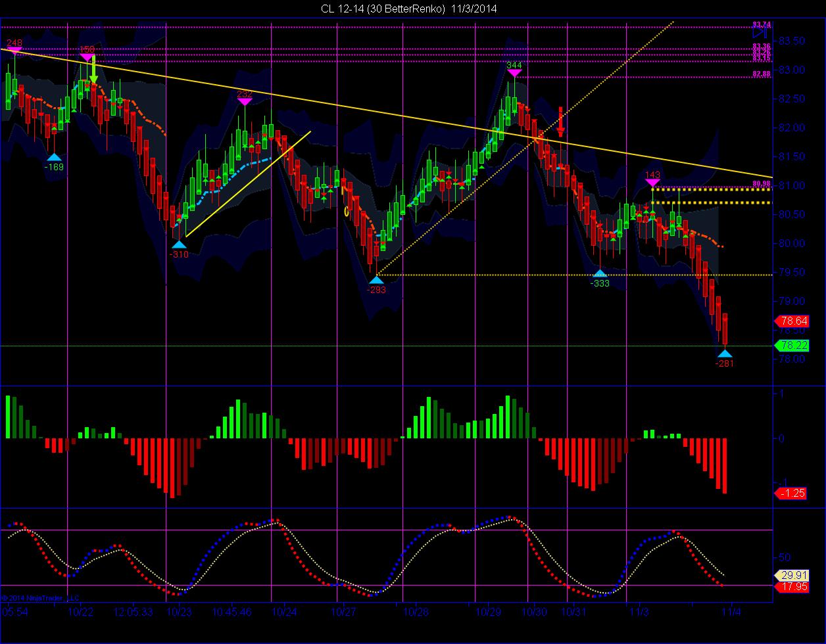Select the swing high marker labeled 248

(14, 52)
